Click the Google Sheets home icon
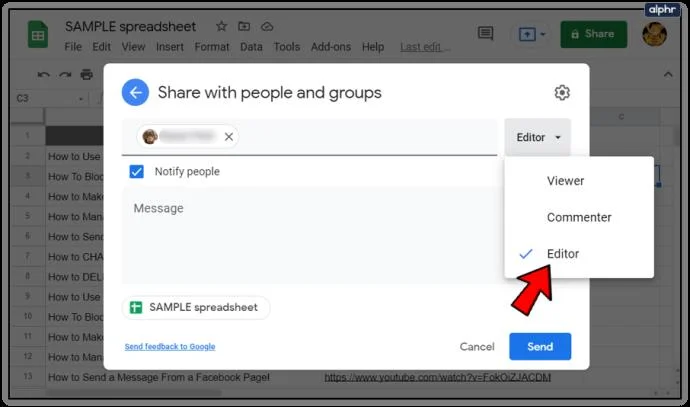Image resolution: width=690 pixels, height=407 pixels. (x=38, y=34)
